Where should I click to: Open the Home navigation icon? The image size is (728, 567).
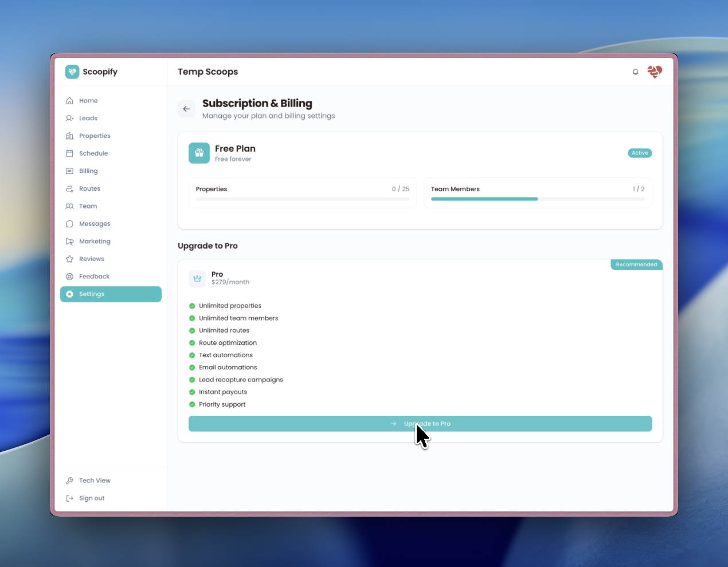coord(69,100)
